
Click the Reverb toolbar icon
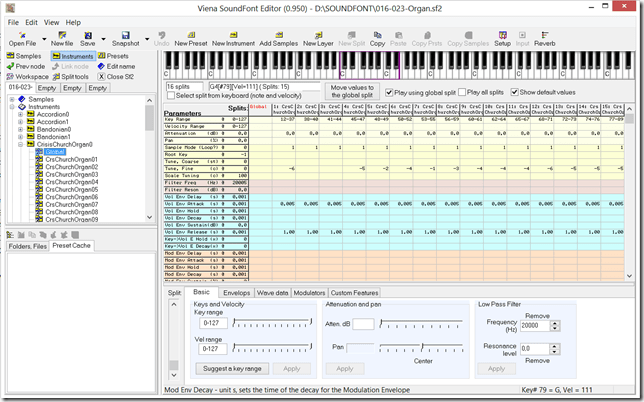545,37
